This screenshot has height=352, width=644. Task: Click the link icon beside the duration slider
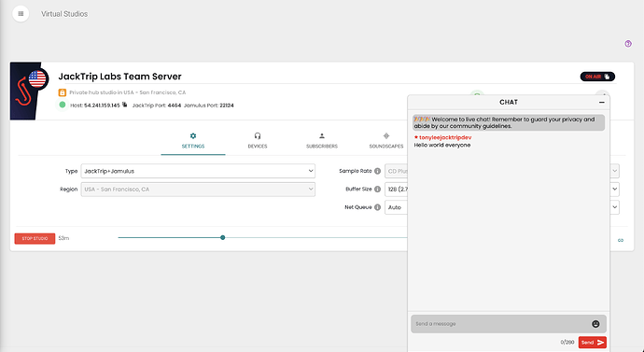click(x=621, y=240)
